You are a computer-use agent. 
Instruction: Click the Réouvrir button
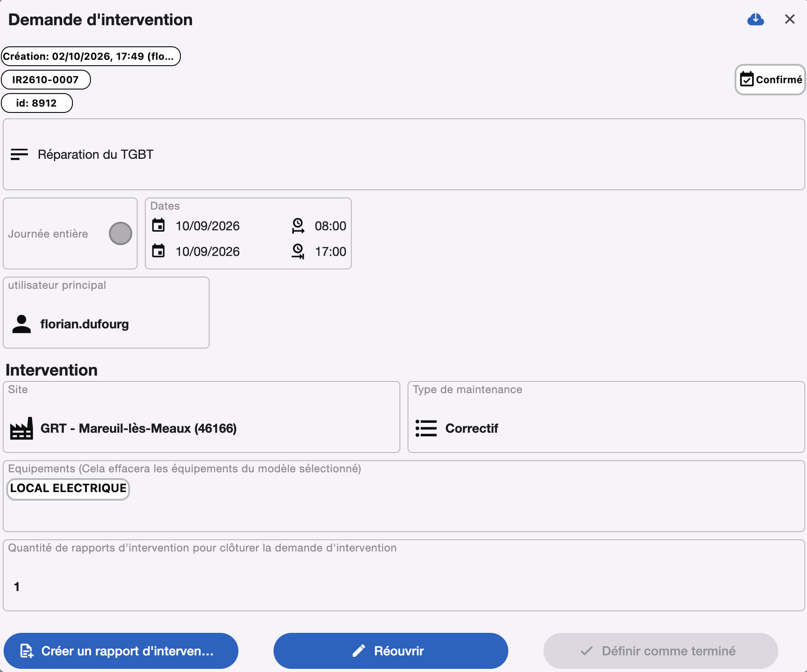click(391, 651)
